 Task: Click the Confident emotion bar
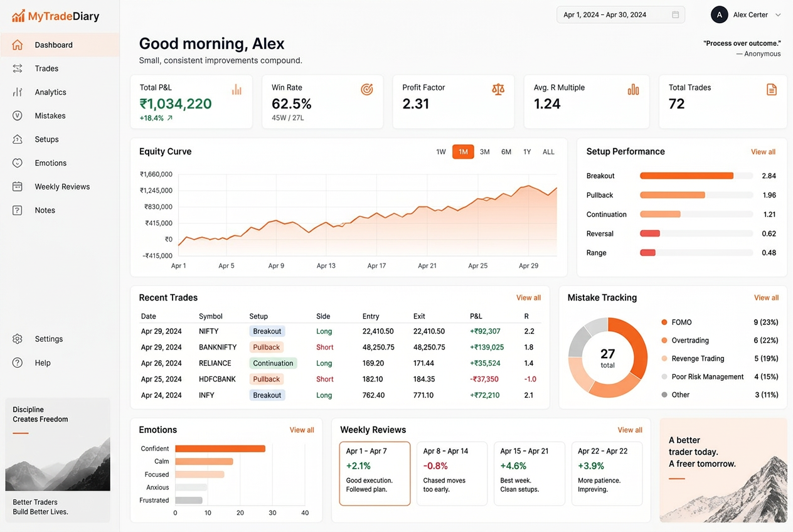(220, 449)
